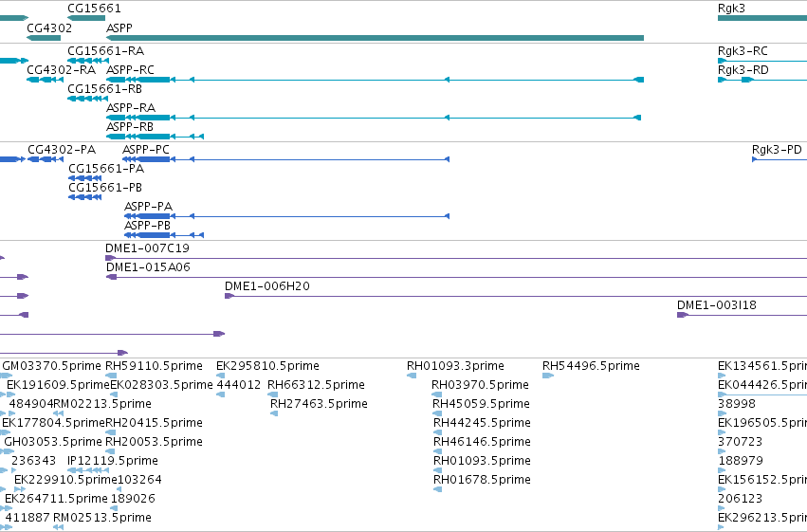Open EST RH66312.5prime
The height and width of the screenshot is (532, 807).
pos(316,385)
